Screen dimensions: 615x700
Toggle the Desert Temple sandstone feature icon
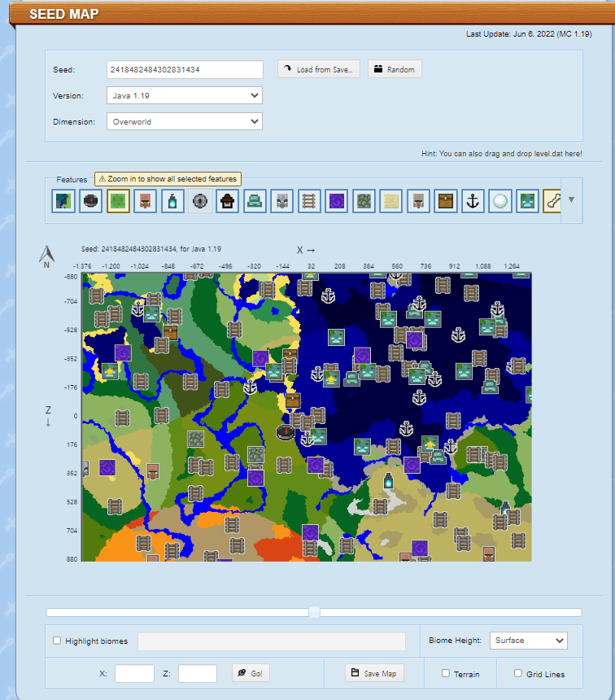[x=391, y=201]
